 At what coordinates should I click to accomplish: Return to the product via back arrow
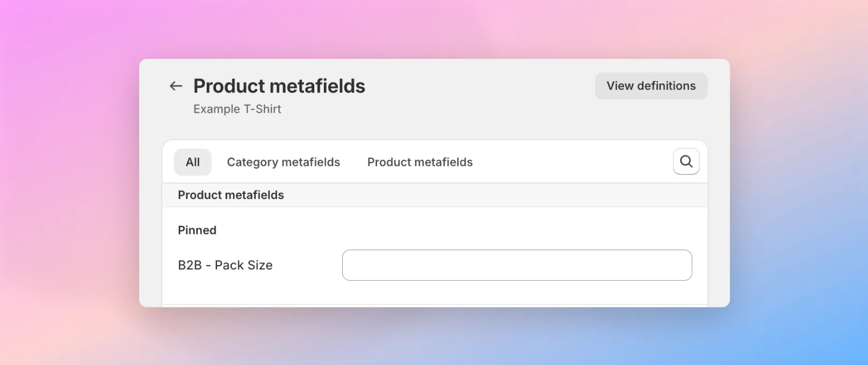176,86
